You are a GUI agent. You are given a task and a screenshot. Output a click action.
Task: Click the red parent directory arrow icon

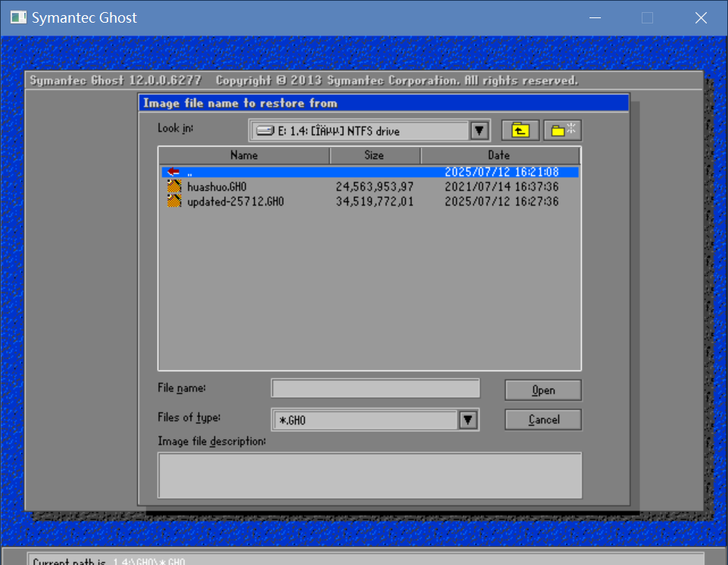[x=173, y=172]
